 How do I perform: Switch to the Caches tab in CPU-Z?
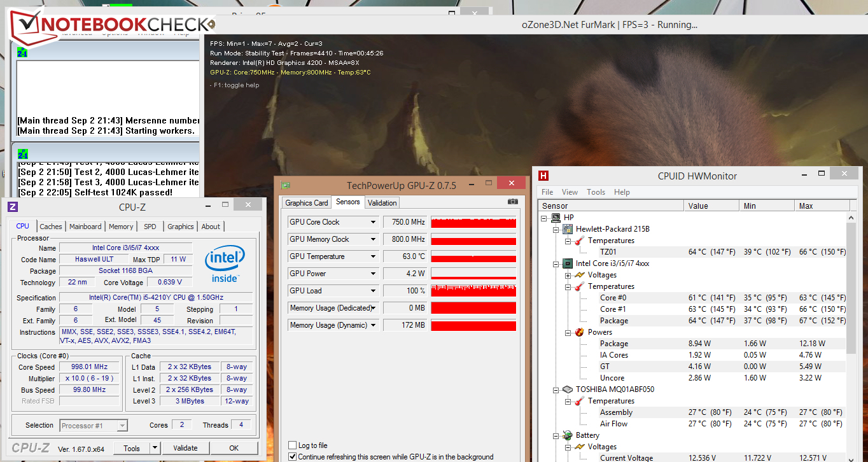(51, 227)
